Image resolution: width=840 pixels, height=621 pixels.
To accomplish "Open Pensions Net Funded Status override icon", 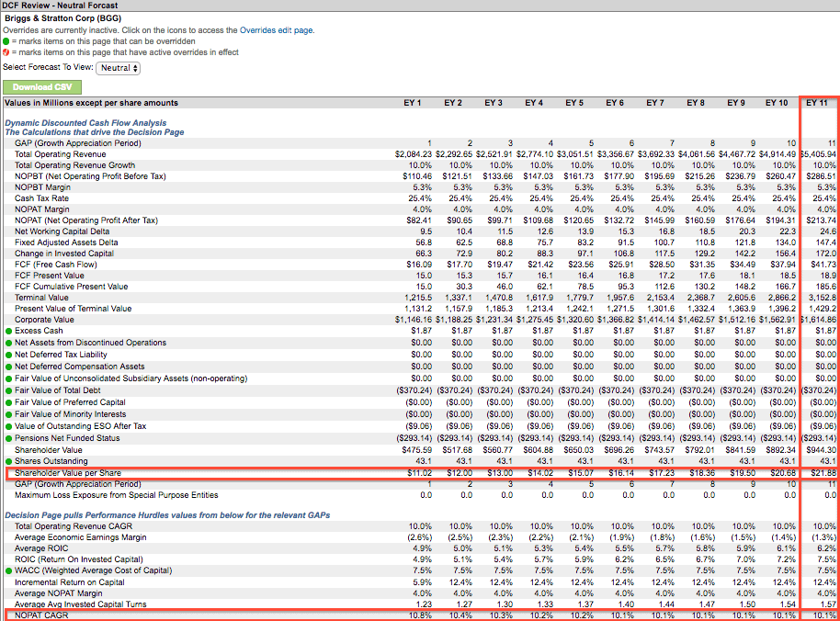I will click(x=8, y=438).
